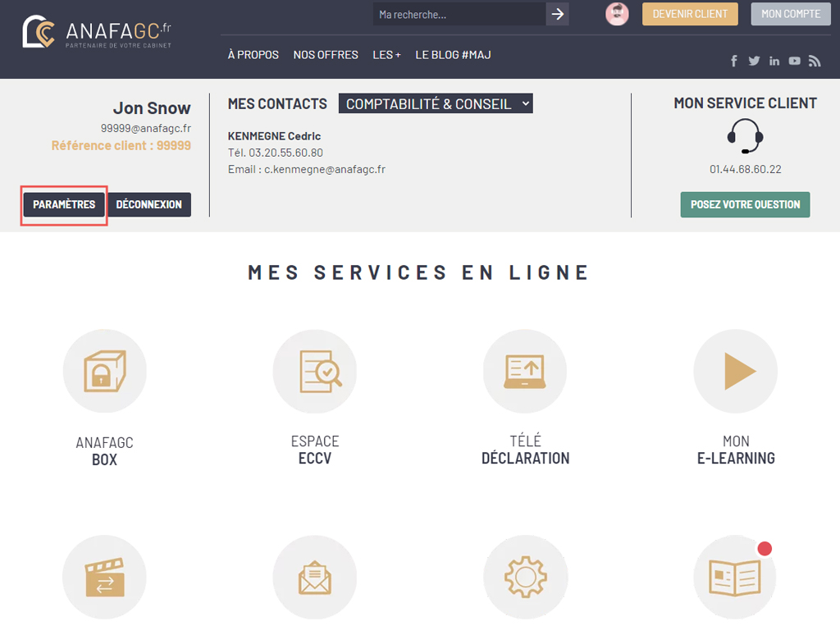Screen dimensions: 840x626
Task: Click the TÉLÉ DÉCLARATION label
Action: (x=526, y=450)
